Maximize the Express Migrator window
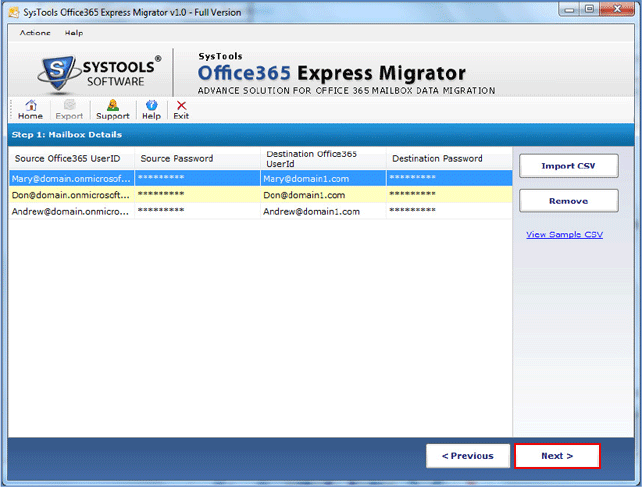Image resolution: width=642 pixels, height=487 pixels. point(589,9)
